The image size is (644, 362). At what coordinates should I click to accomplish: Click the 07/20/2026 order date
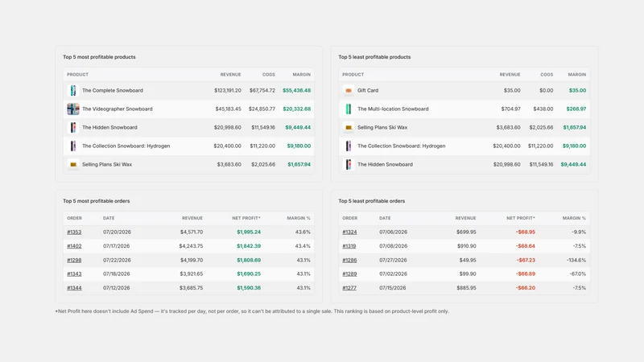point(117,232)
